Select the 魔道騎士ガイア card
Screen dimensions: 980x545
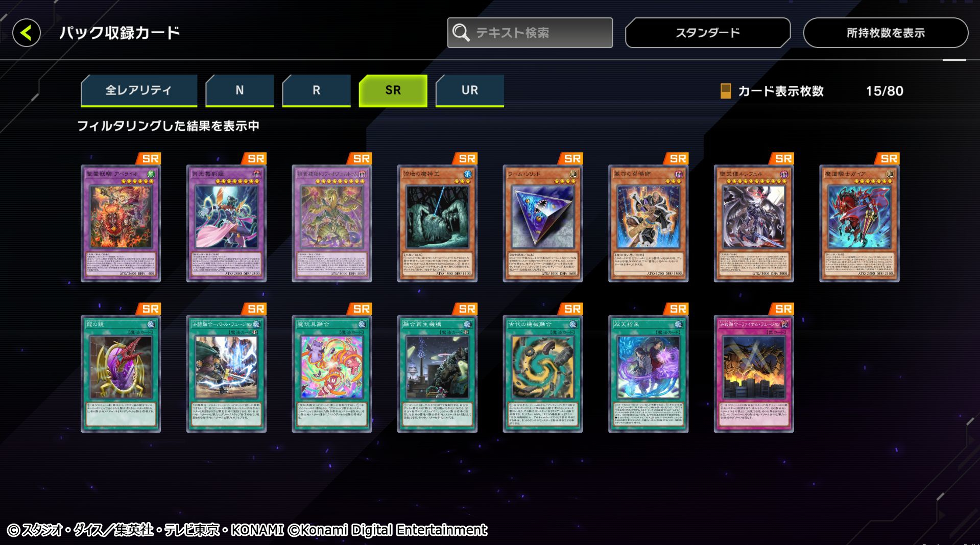pos(859,223)
